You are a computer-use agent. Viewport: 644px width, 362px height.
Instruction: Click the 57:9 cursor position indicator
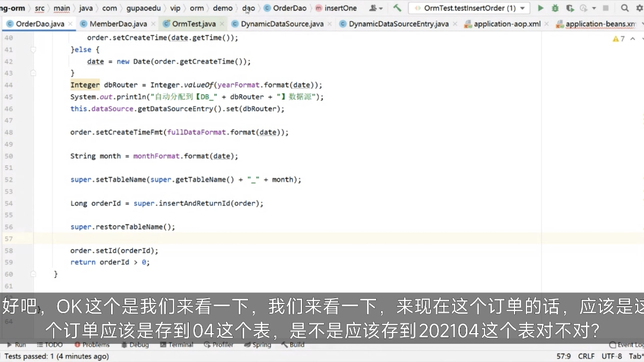pos(563,356)
